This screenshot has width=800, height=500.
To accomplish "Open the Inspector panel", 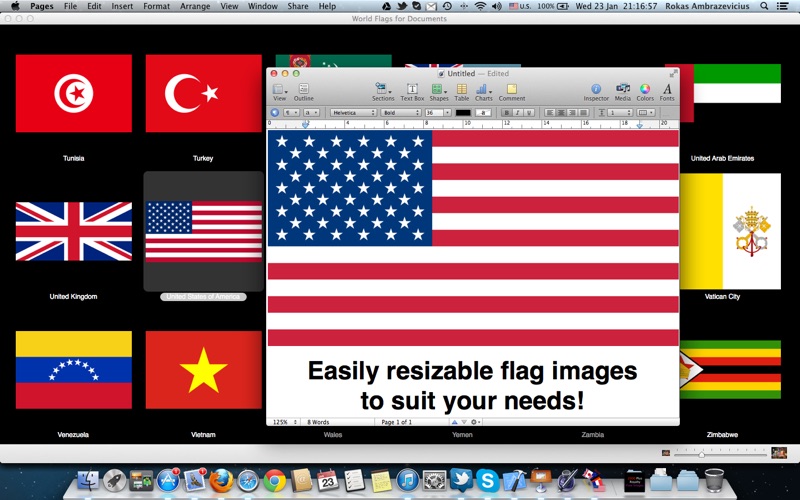I will (x=596, y=92).
